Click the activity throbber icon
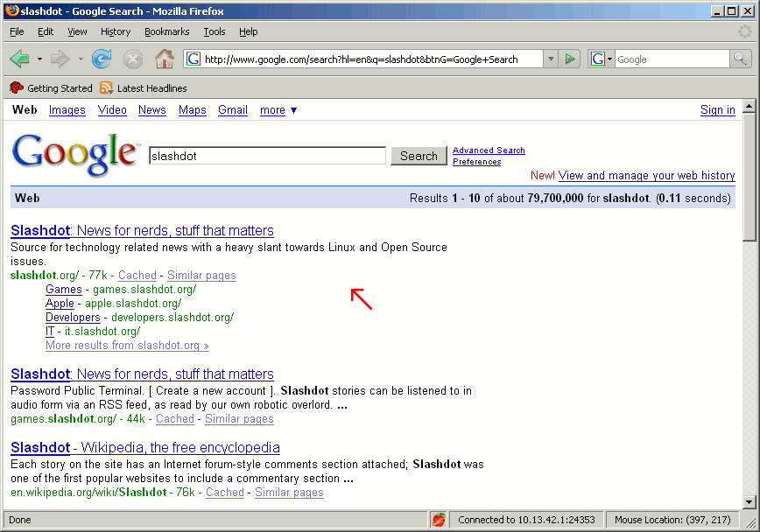 click(x=744, y=31)
